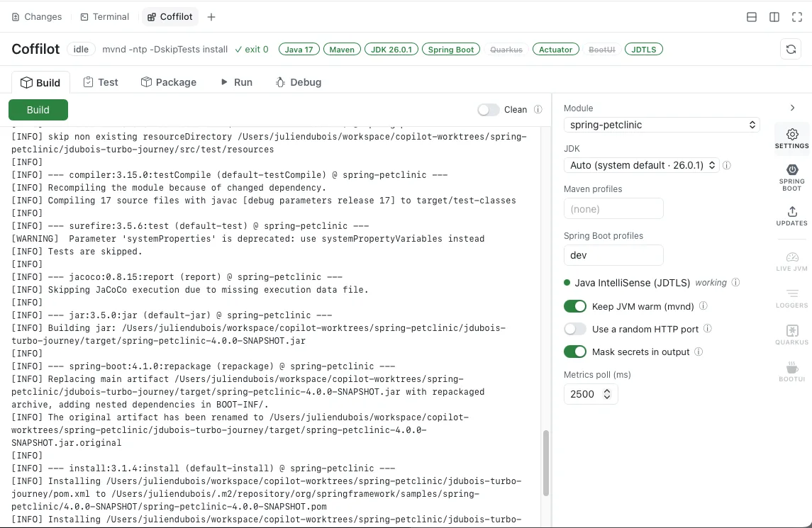Click info icon next to JDK dropdown
The image size is (812, 528).
pyautogui.click(x=727, y=165)
